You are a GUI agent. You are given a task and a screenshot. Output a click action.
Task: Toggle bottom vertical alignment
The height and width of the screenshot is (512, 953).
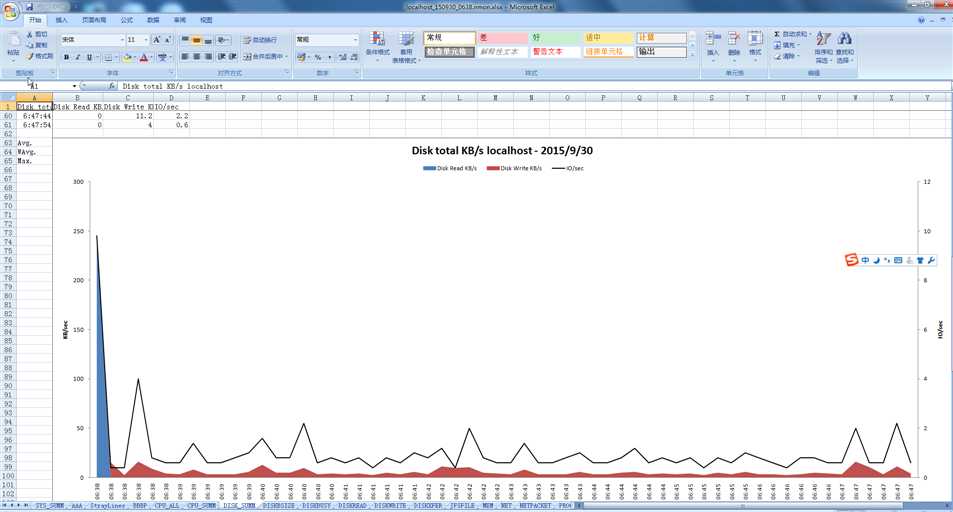208,40
